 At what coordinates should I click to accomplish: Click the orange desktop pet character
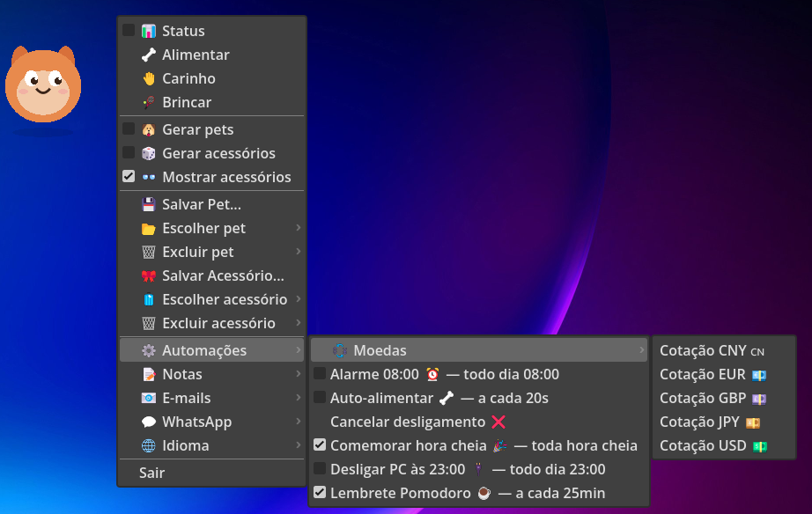[x=43, y=84]
